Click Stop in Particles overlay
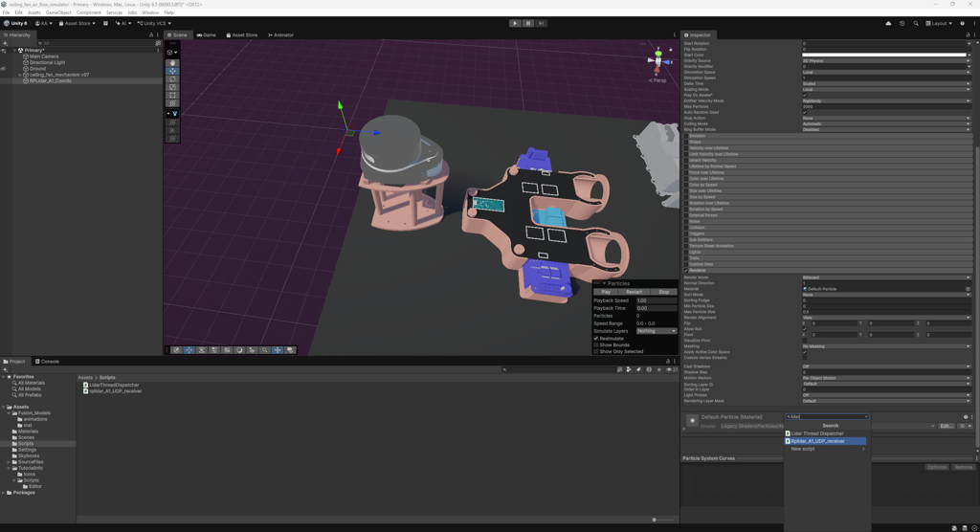 (x=664, y=292)
